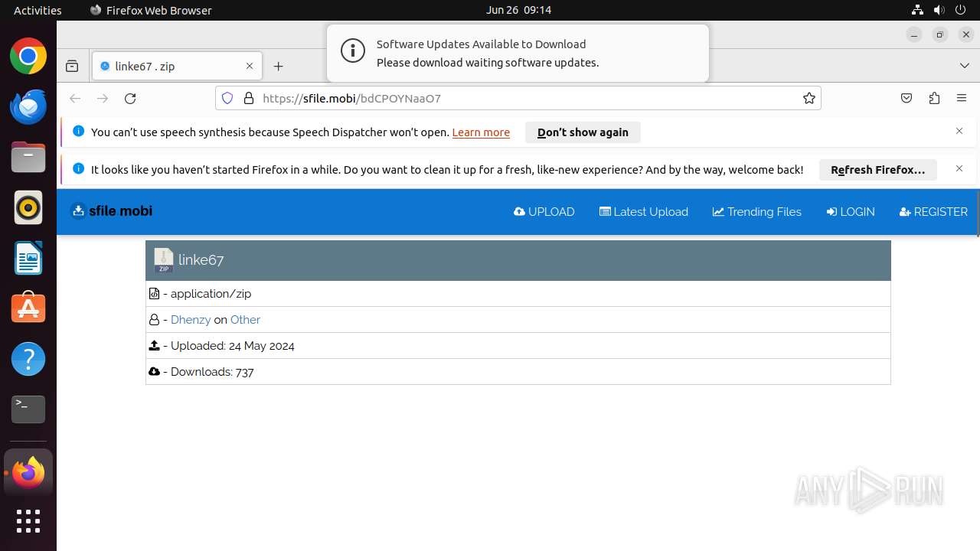Click the application/zip file type text
980x551 pixels.
click(x=211, y=294)
